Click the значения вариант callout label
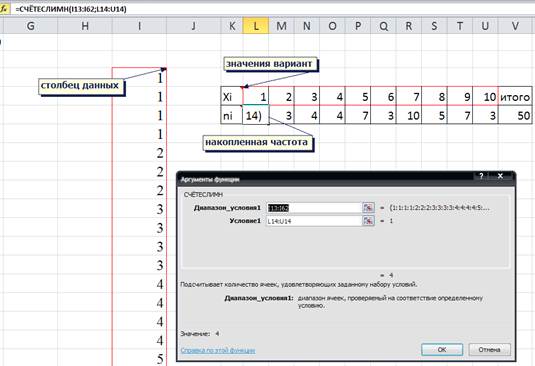535x366 pixels. [270, 64]
